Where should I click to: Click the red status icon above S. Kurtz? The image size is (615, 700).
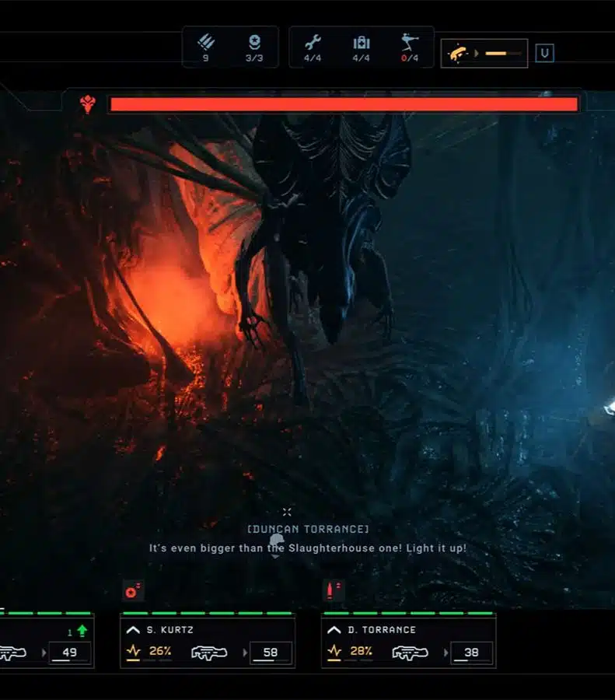pos(133,590)
